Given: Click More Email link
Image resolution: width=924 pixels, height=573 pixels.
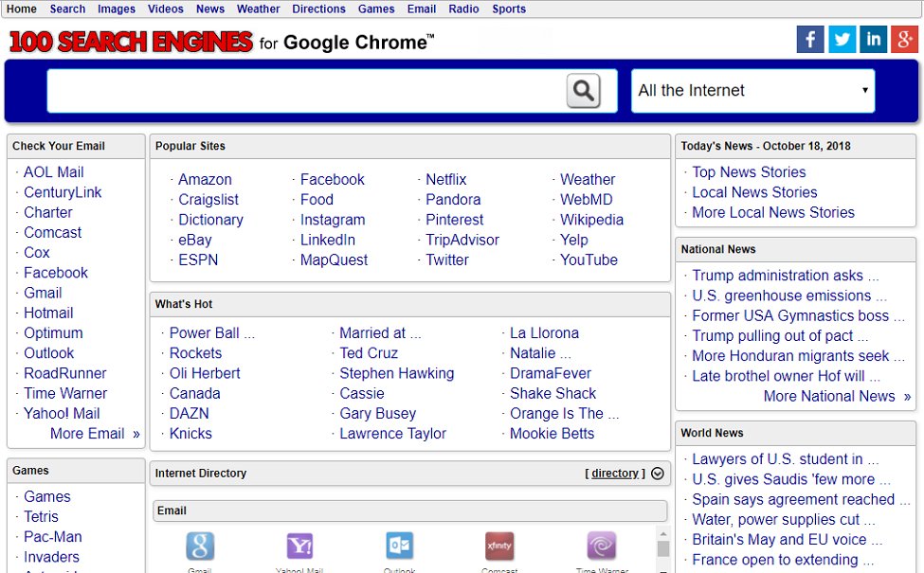Looking at the screenshot, I should [87, 434].
